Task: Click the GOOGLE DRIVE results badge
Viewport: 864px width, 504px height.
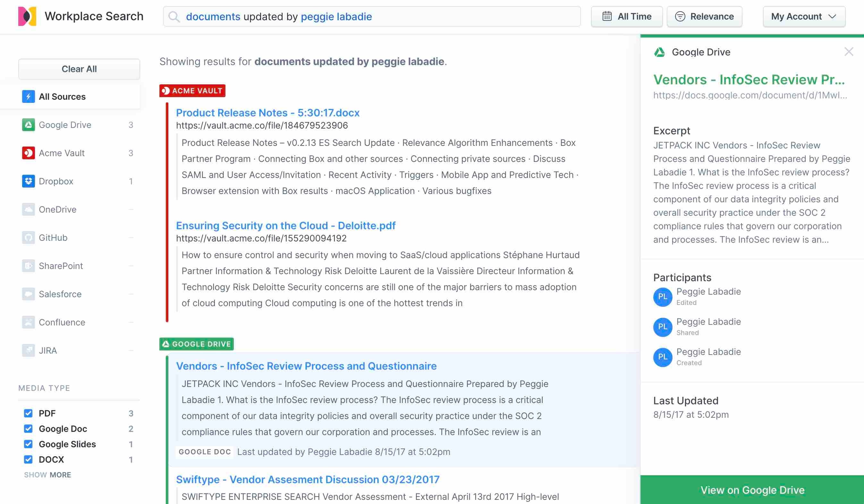Action: [197, 344]
